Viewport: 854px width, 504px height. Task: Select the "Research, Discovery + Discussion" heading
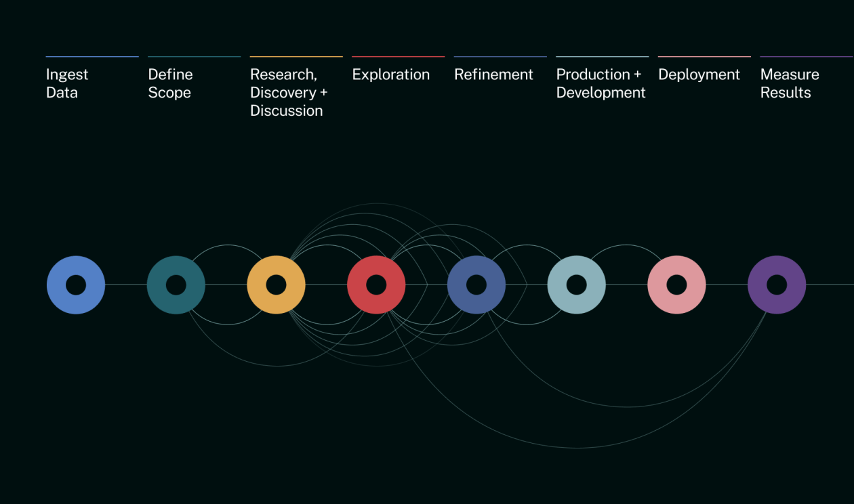289,93
